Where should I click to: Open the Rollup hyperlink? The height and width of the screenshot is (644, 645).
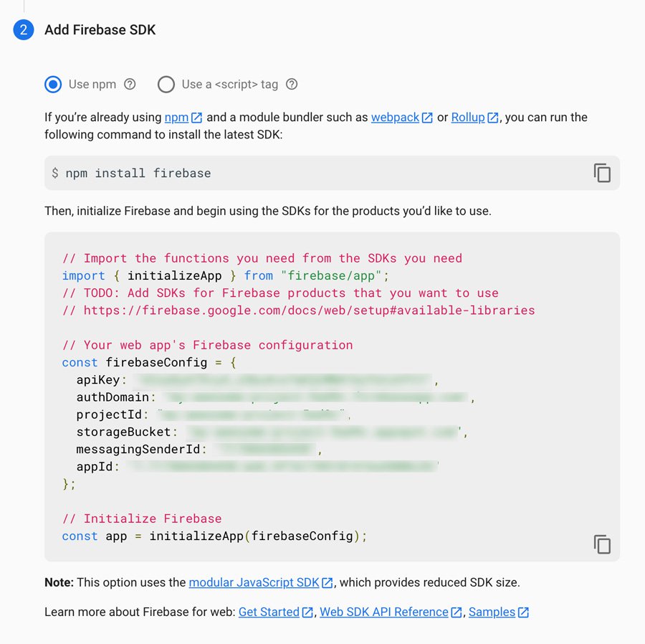coord(467,116)
